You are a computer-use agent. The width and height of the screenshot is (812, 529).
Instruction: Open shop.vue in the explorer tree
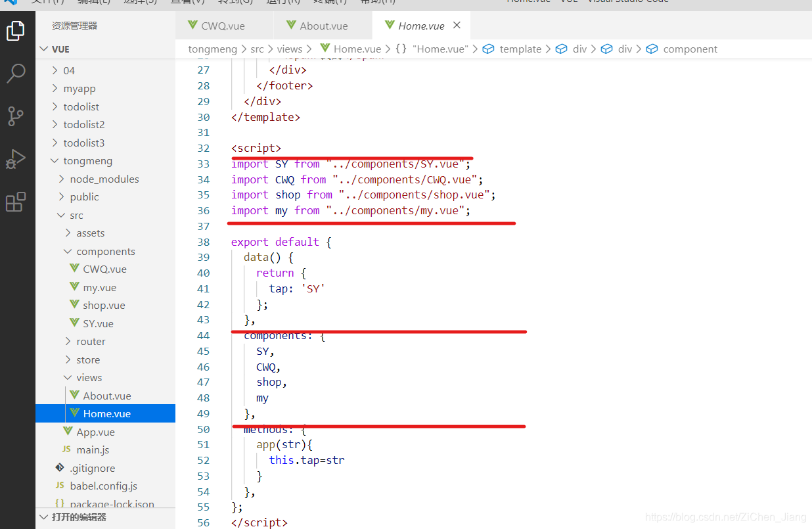coord(105,306)
